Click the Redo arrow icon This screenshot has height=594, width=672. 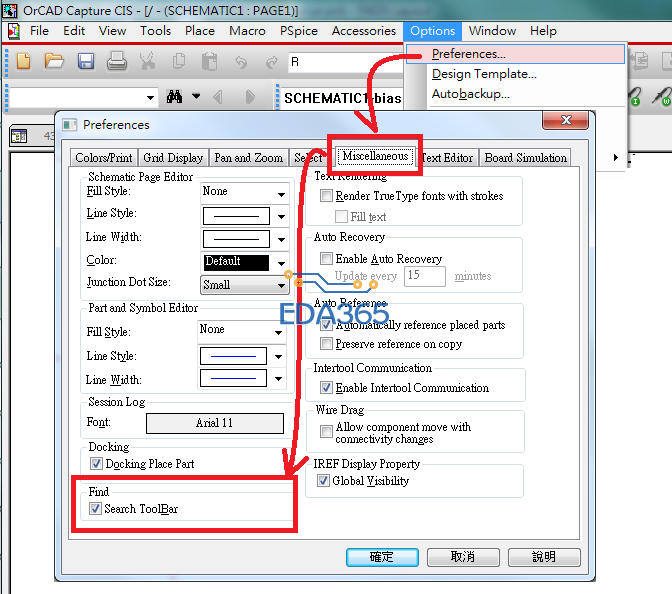[272, 63]
